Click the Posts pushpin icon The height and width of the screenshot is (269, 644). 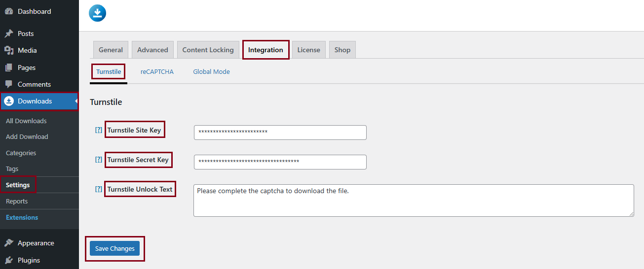(x=9, y=34)
